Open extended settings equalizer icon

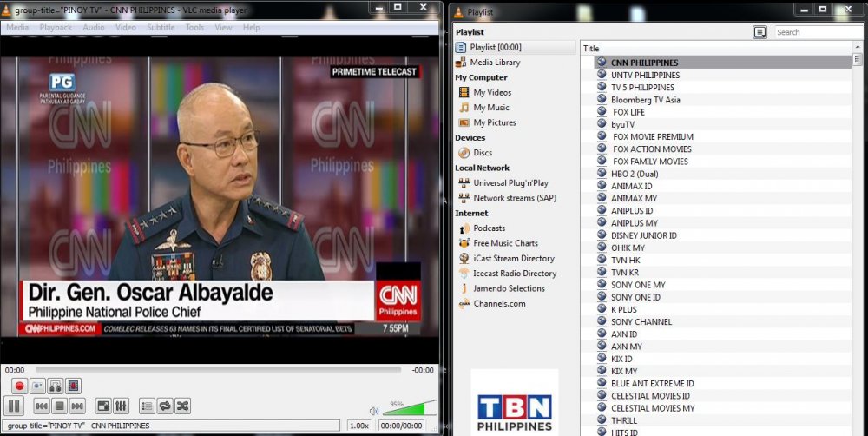(122, 406)
